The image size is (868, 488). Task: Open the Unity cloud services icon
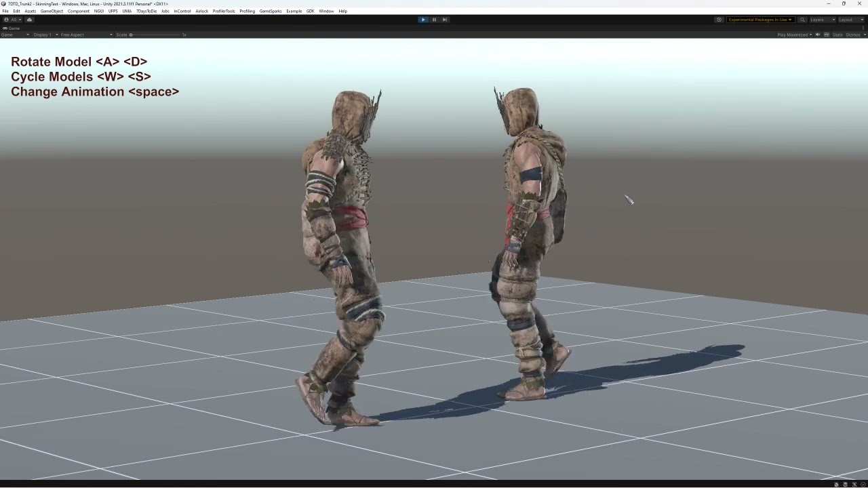(x=29, y=20)
